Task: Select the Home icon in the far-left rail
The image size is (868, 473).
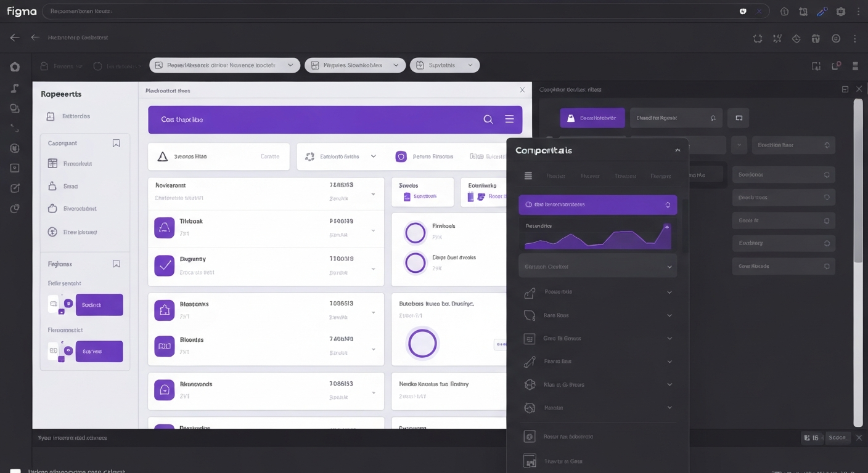Action: pyautogui.click(x=15, y=67)
